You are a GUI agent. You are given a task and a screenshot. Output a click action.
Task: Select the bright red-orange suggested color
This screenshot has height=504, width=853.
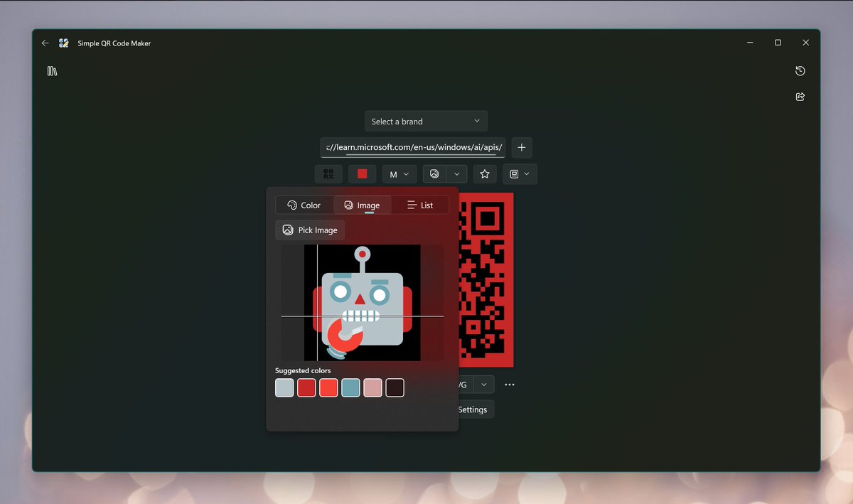328,387
